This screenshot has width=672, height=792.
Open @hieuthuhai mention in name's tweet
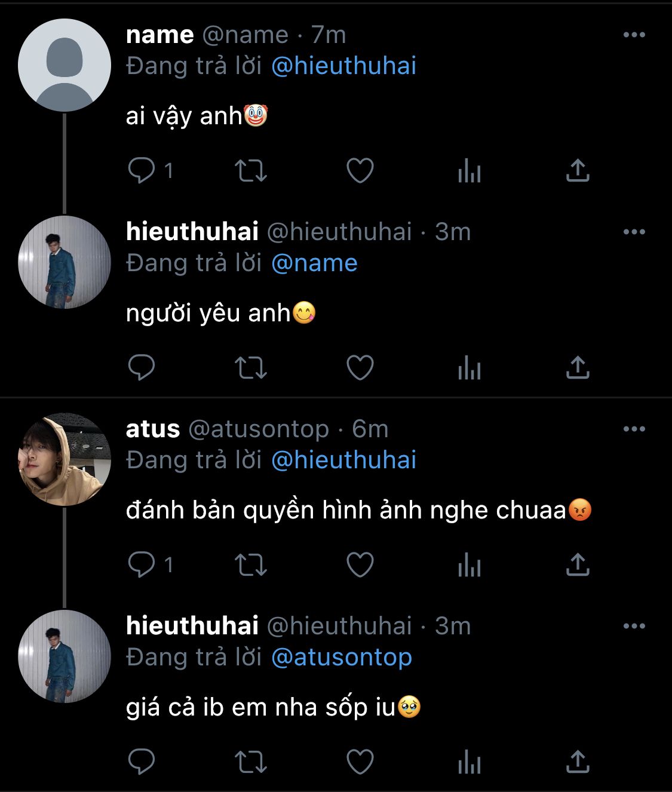[x=343, y=66]
